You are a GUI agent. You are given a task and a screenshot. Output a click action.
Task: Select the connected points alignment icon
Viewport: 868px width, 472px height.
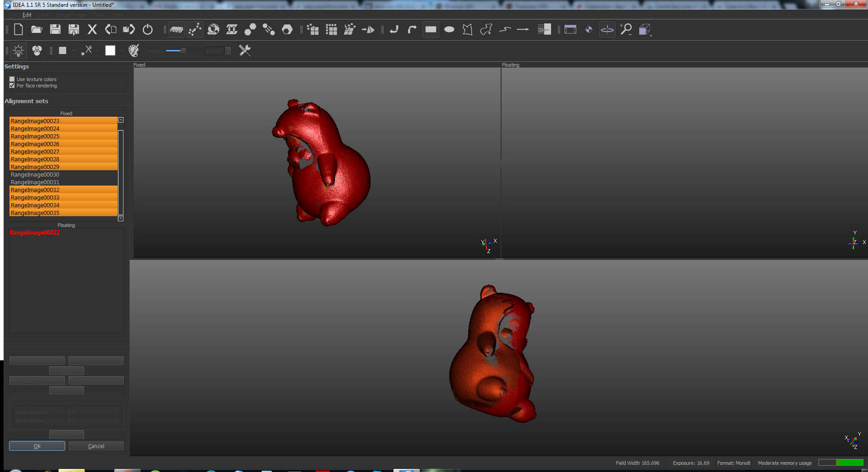[x=195, y=30]
